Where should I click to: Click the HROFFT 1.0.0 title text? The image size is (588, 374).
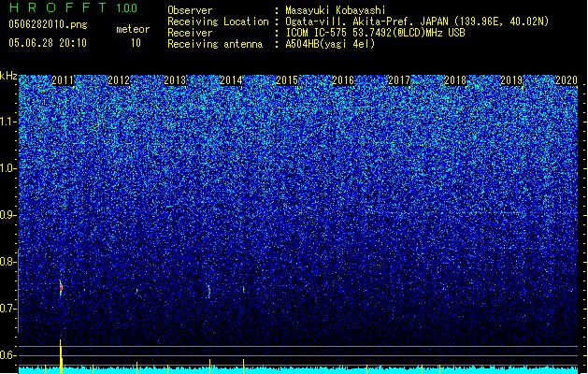pyautogui.click(x=74, y=7)
